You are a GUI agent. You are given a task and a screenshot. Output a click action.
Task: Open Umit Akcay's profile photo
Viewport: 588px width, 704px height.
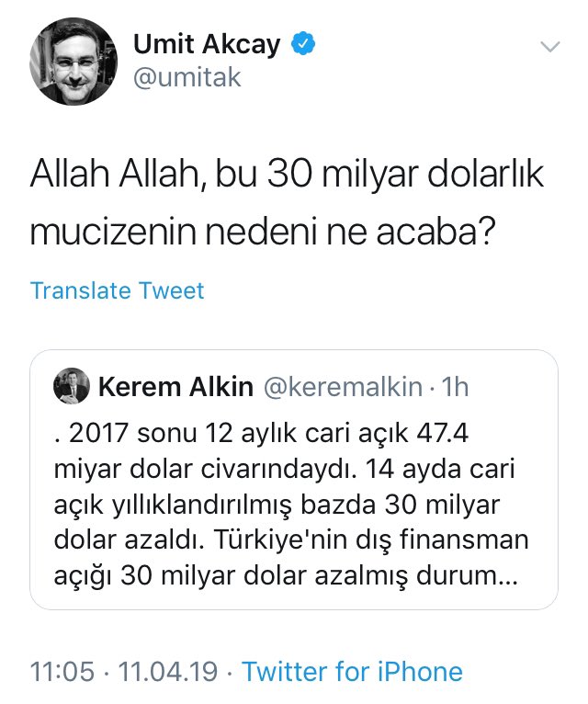(73, 62)
